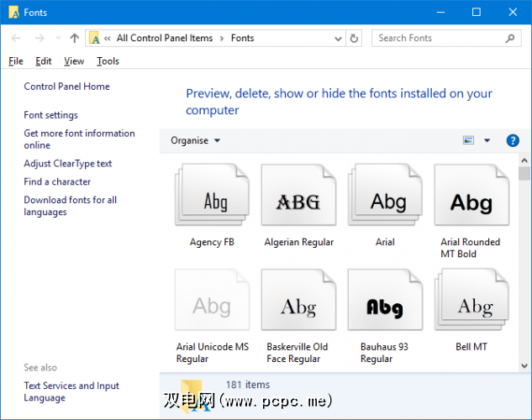532x420 pixels.
Task: Select Baskerville Old Face Regular font
Action: (x=298, y=304)
